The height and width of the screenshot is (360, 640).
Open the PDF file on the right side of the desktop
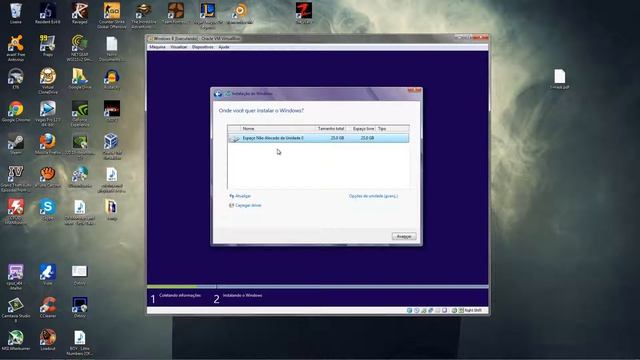(x=560, y=79)
